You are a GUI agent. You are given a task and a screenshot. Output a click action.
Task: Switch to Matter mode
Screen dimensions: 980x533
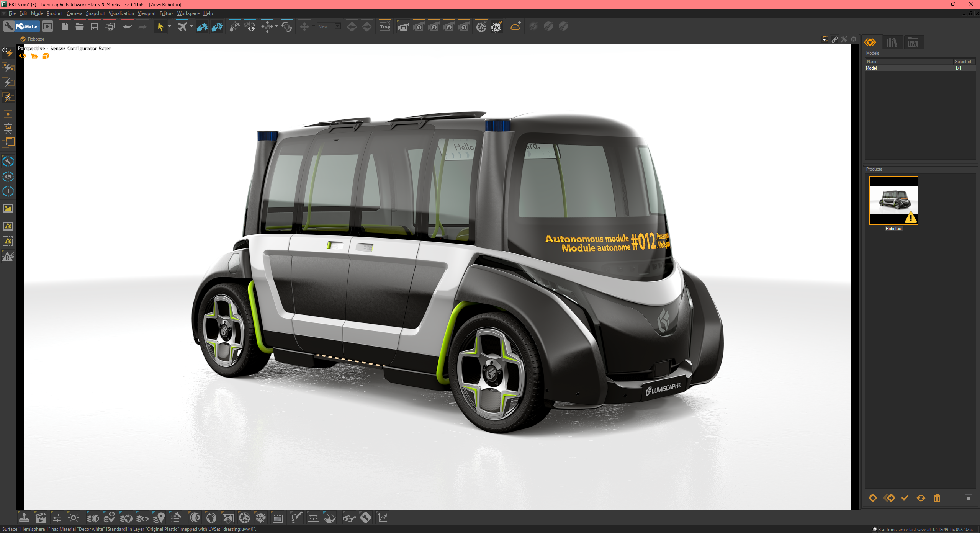pyautogui.click(x=28, y=26)
